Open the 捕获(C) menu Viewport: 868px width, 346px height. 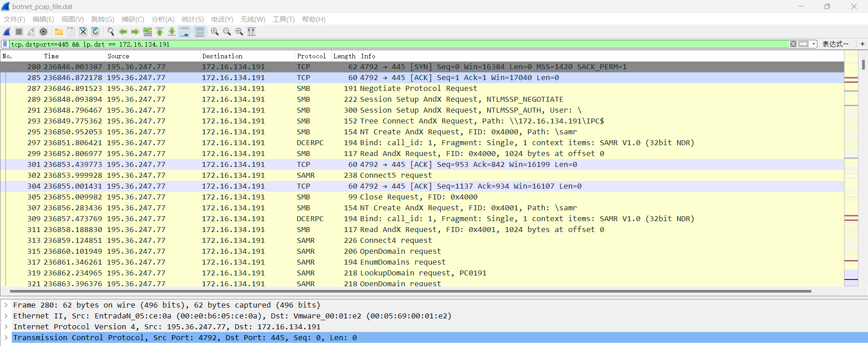pos(133,19)
